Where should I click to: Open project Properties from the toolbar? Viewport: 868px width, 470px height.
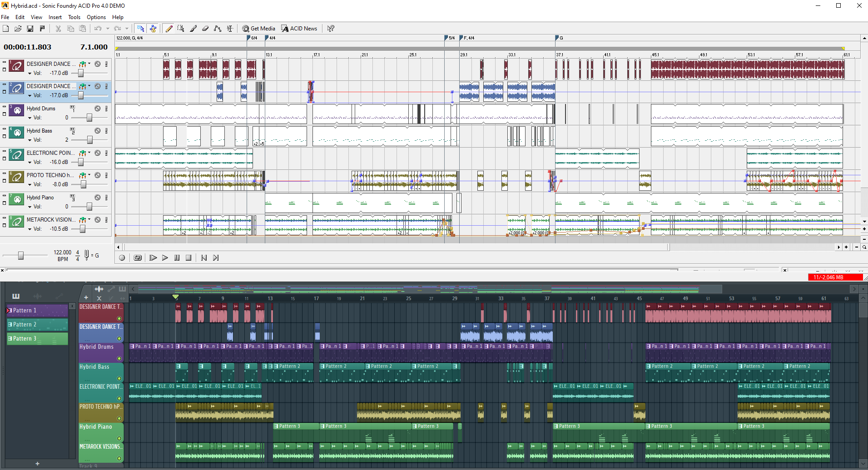(x=42, y=29)
